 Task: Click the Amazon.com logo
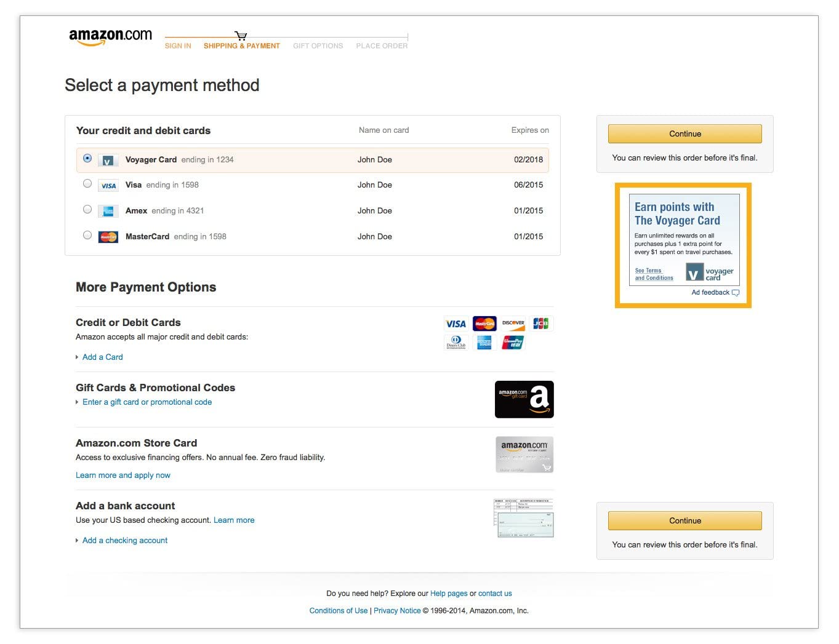tap(110, 37)
